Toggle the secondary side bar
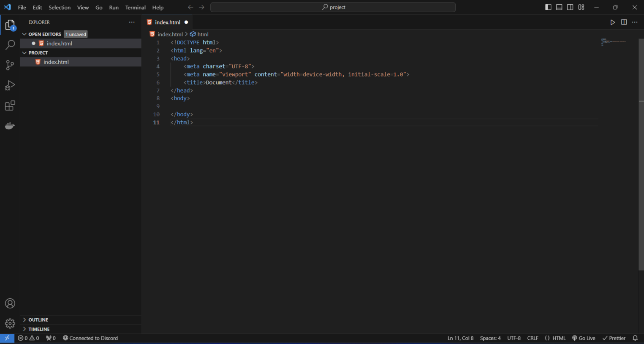This screenshot has width=644, height=344. pos(570,7)
